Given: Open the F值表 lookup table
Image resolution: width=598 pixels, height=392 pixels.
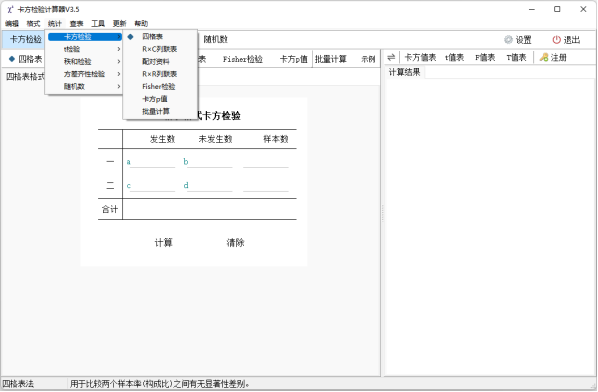Looking at the screenshot, I should pos(485,58).
